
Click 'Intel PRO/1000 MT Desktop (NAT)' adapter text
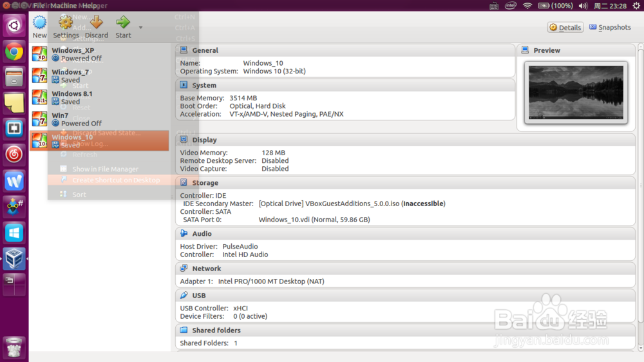[271, 281]
